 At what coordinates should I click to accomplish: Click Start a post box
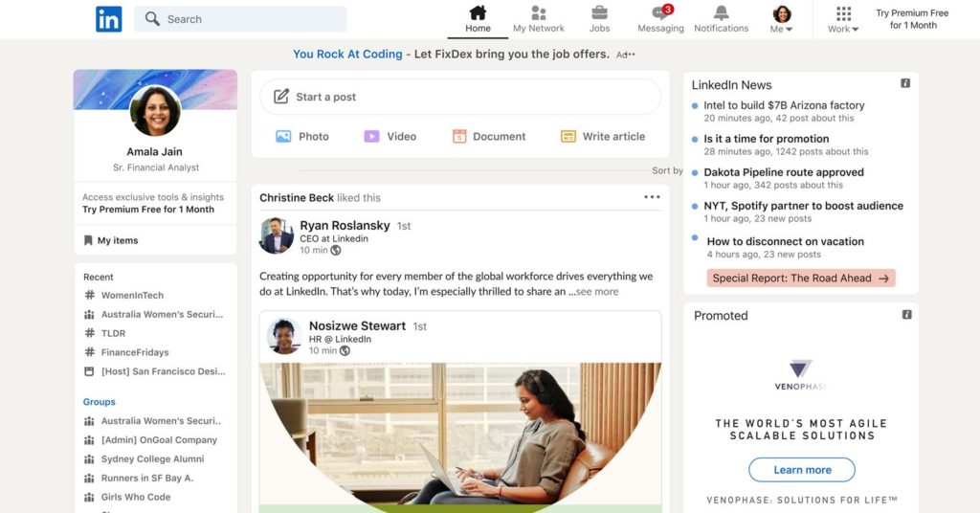point(460,97)
